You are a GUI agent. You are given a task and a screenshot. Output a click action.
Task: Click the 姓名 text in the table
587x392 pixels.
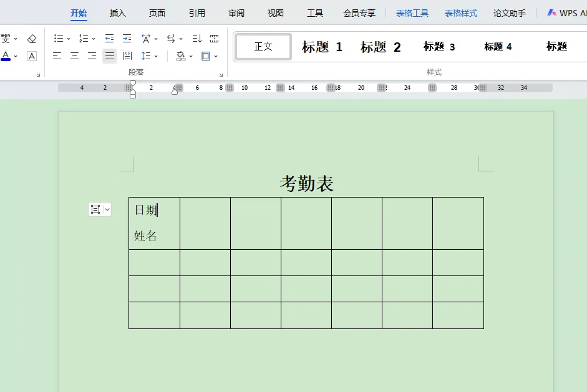point(145,236)
